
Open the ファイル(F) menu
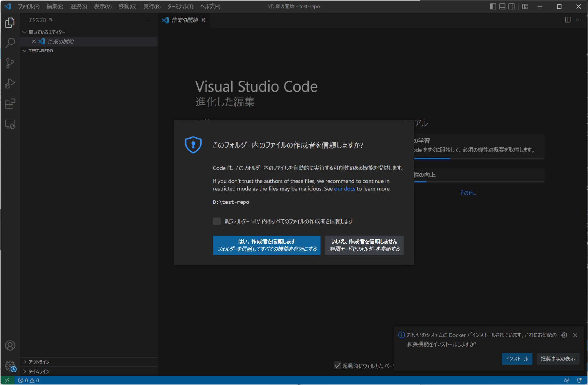pos(29,6)
